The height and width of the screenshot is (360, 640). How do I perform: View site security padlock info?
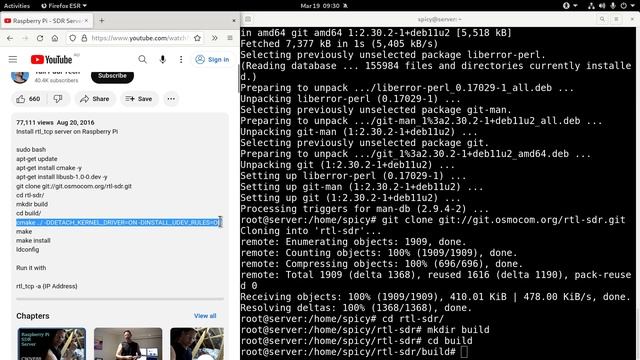pos(84,38)
